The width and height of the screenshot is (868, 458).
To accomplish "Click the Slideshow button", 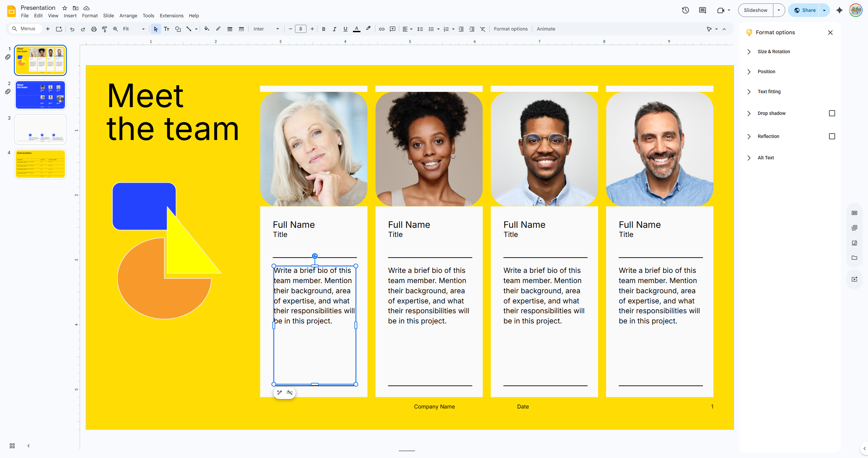I will tap(756, 10).
